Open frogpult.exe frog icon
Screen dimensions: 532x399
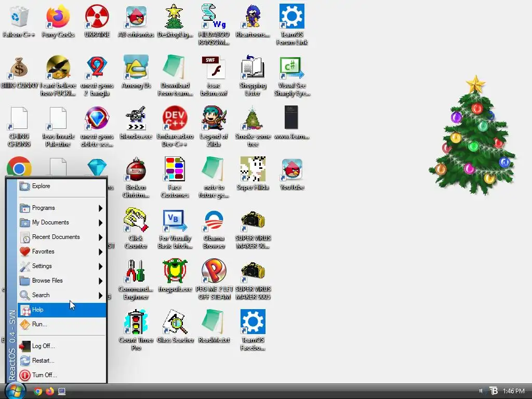(175, 271)
